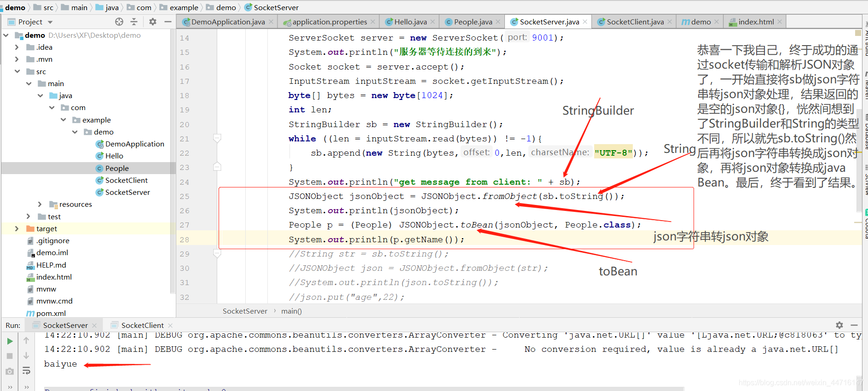Screen dimensions: 868x391
Task: Toggle soft-wrap in Run console
Action: coord(26,371)
